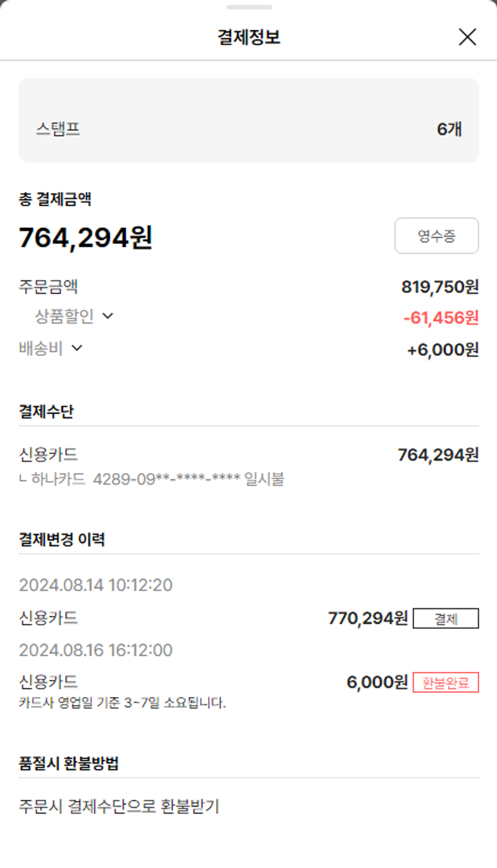Click the +6,000원 shipping fee amount
Screen dimensions: 497x868
(442, 350)
